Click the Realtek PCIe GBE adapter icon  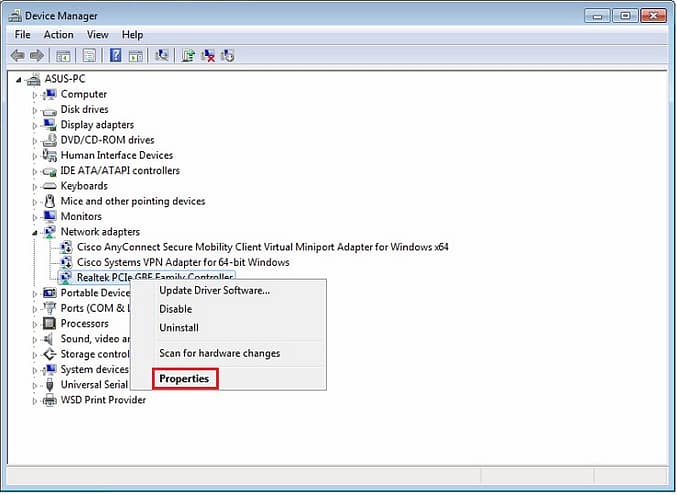pyautogui.click(x=67, y=277)
